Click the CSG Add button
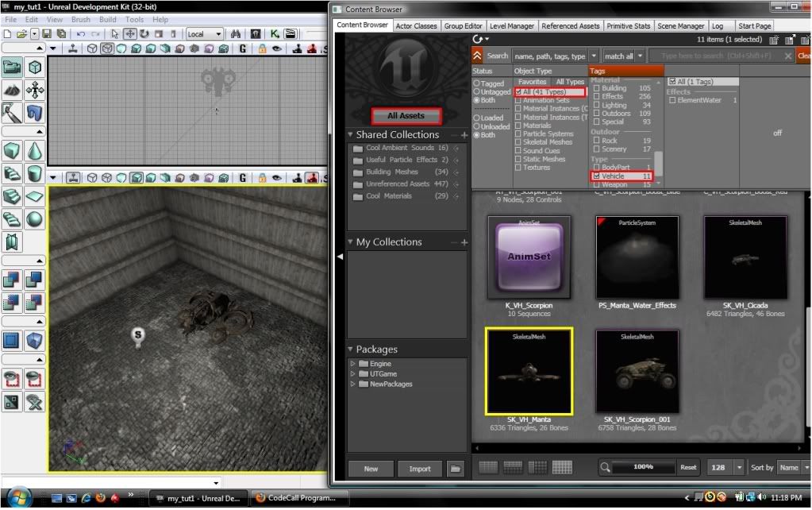This screenshot has height=510, width=812. [x=12, y=280]
